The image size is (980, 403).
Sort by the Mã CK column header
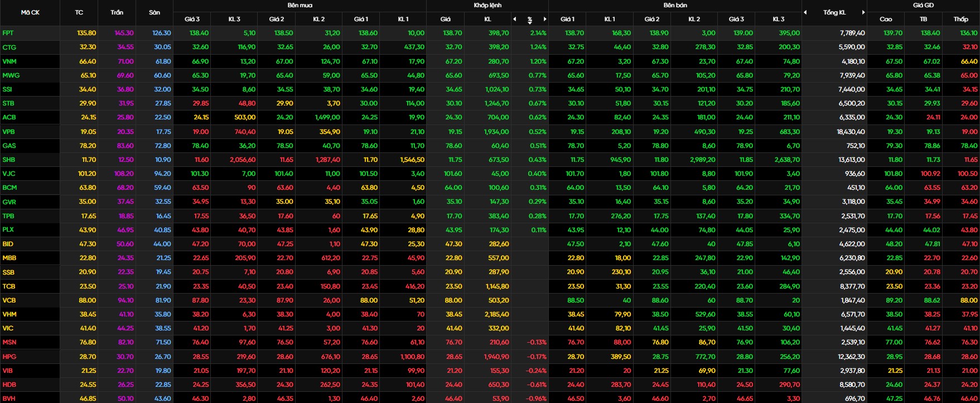click(x=30, y=12)
